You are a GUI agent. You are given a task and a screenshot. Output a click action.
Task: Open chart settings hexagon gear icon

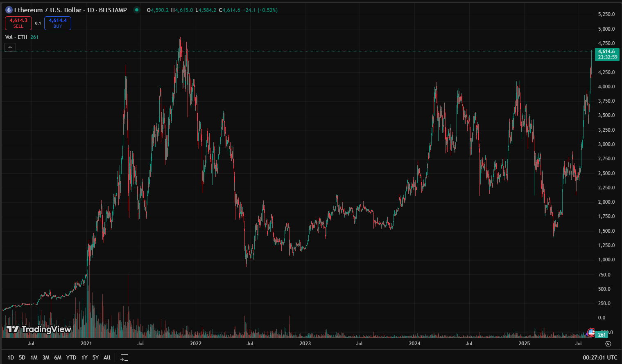click(608, 344)
